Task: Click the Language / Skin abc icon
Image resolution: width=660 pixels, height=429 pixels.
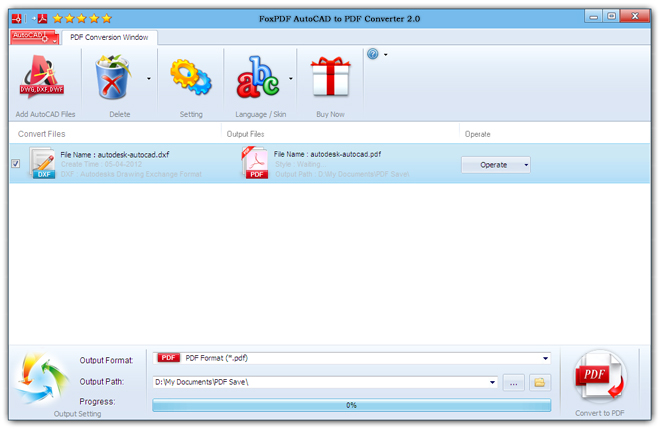Action: click(x=258, y=78)
